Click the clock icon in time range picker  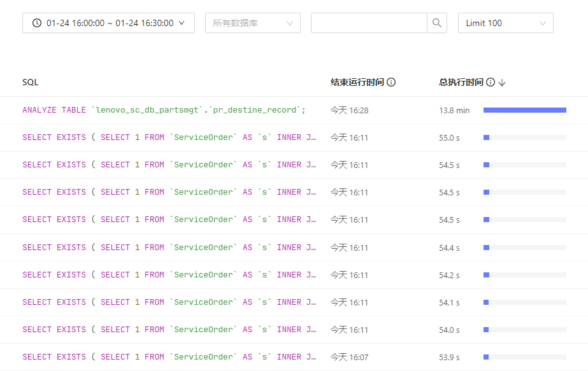click(37, 23)
